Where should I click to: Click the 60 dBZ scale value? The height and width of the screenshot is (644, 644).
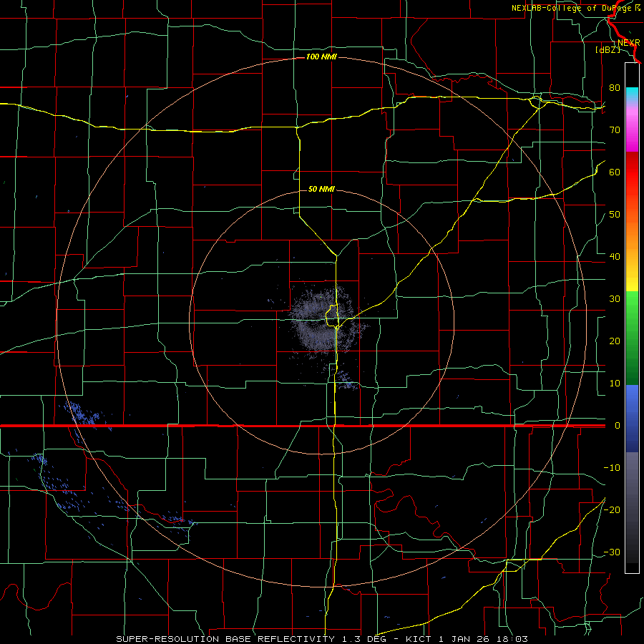(x=615, y=172)
